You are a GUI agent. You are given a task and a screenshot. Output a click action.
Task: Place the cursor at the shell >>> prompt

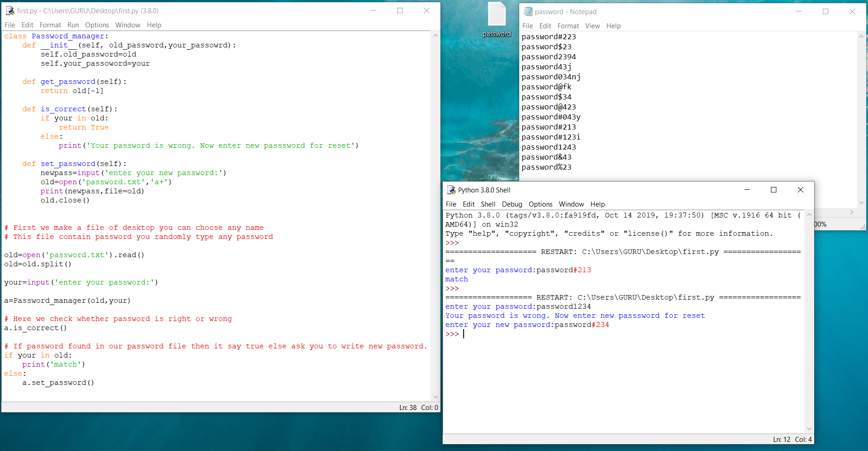pos(464,334)
